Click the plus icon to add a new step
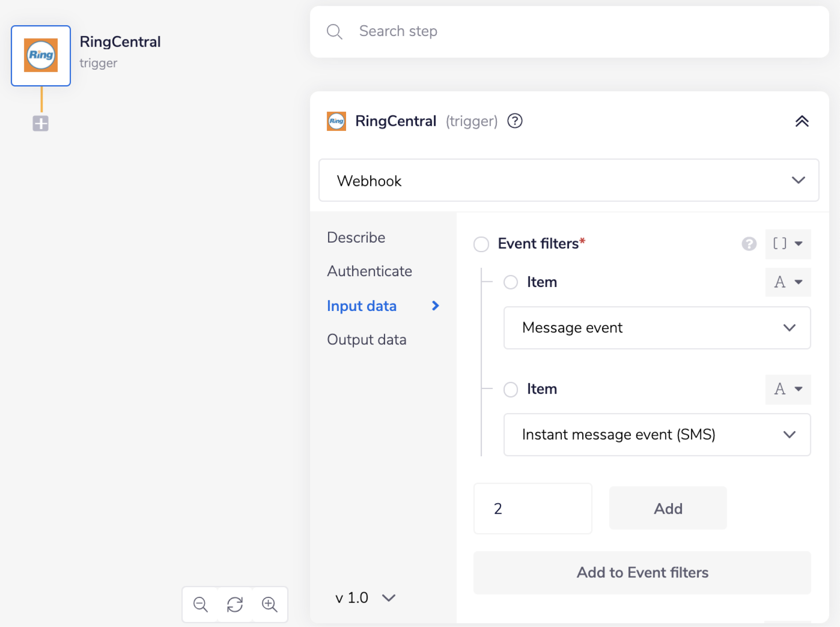This screenshot has width=840, height=627. click(40, 123)
